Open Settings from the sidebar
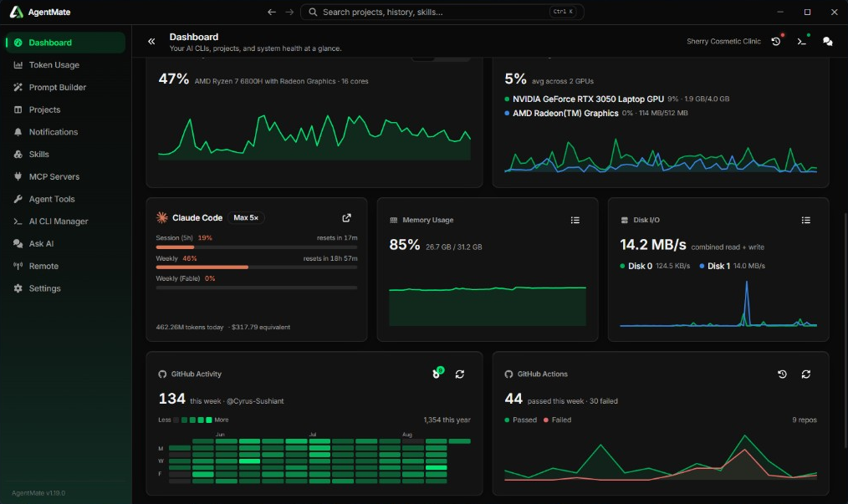The width and height of the screenshot is (848, 504). [x=65, y=288]
